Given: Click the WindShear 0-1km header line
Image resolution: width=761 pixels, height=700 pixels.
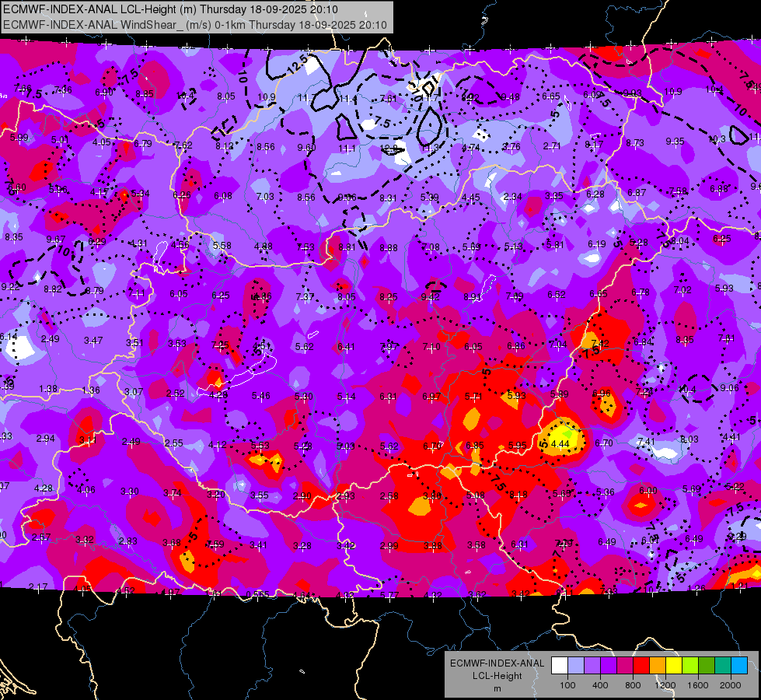Looking at the screenshot, I should [194, 25].
